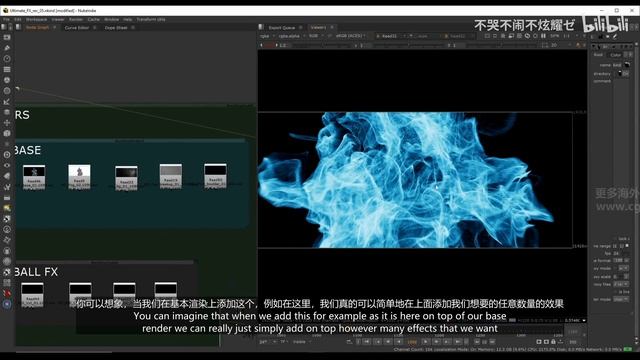Open the render mode dropdown in Project Settings
640x360 pixels.
621,299
